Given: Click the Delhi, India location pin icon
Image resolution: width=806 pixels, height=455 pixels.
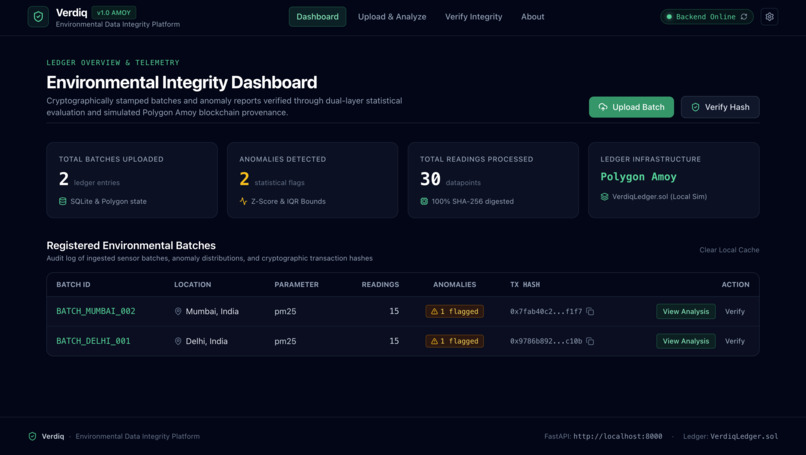Looking at the screenshot, I should click(178, 341).
